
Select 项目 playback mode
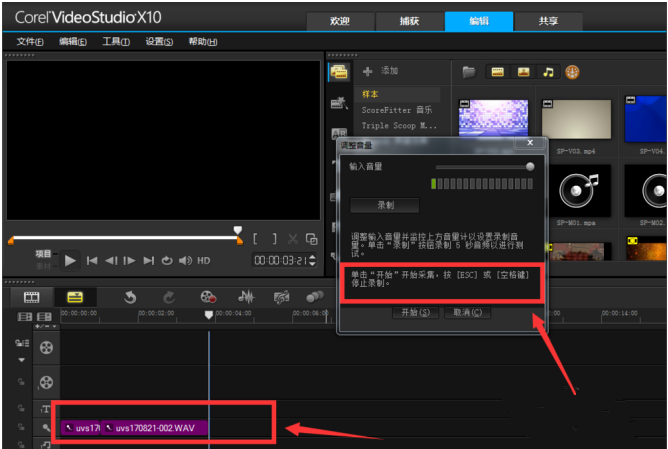43,254
